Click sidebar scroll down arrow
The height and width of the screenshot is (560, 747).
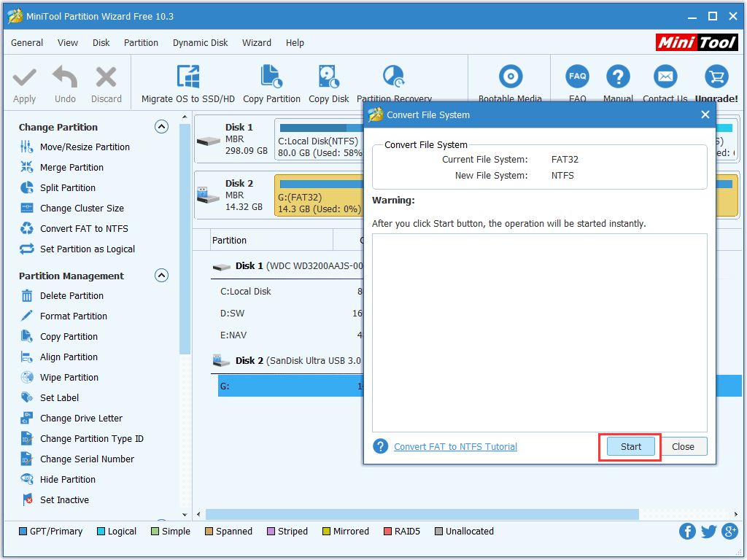click(185, 514)
